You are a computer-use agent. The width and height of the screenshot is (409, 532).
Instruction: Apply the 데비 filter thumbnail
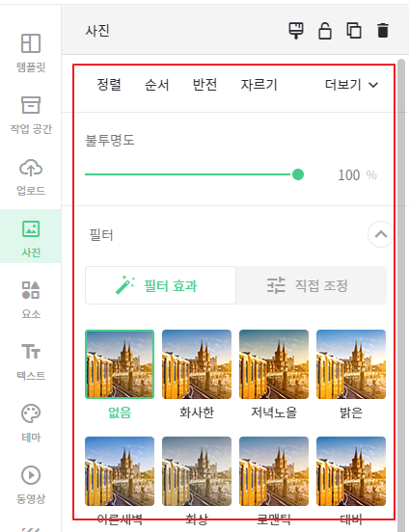point(351,471)
